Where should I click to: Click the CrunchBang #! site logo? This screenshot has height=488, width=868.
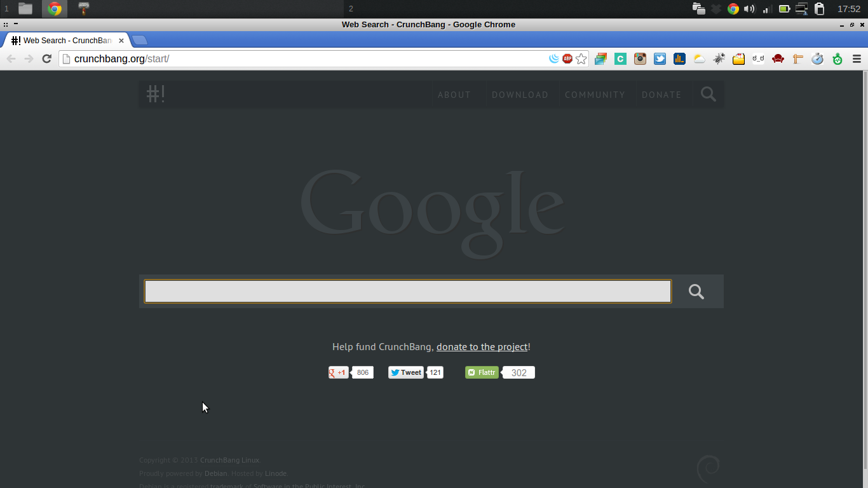point(156,94)
